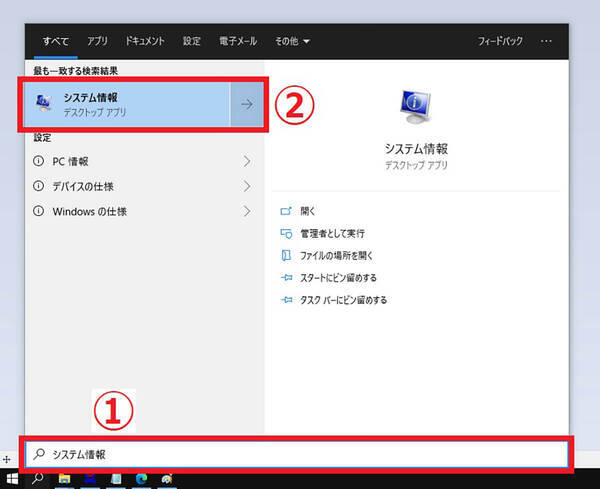
Task: Expand the chevron for PC 情報
Action: pyautogui.click(x=247, y=161)
